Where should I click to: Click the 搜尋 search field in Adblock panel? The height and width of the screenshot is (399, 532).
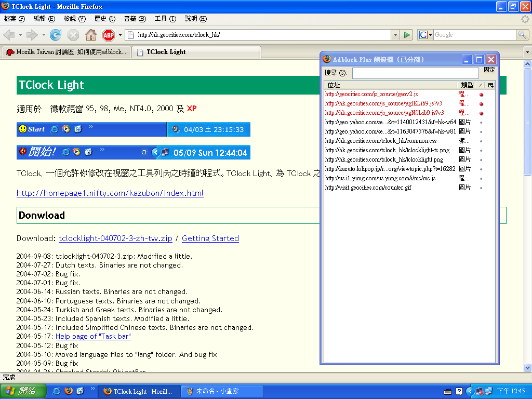[415, 73]
